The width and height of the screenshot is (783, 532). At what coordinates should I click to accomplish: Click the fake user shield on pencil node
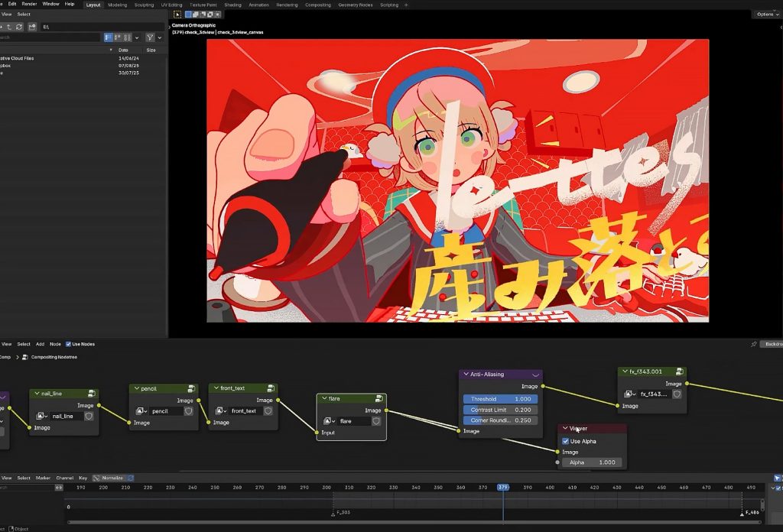(188, 411)
